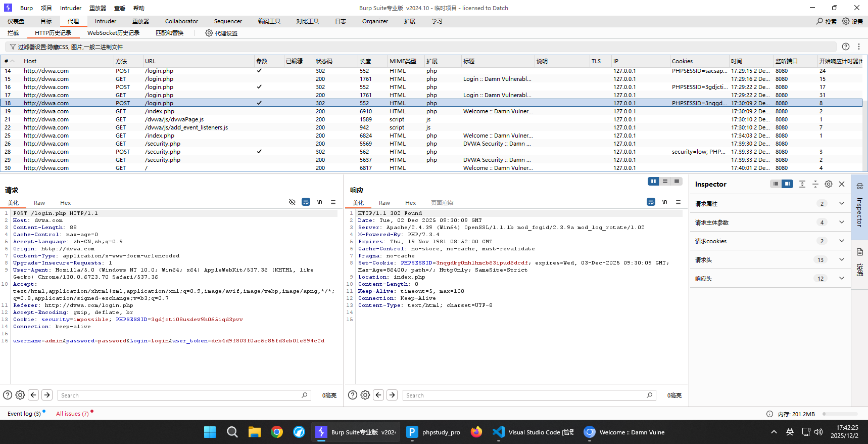Switch to the Intruder main tab
This screenshot has width=868, height=444.
pos(105,21)
